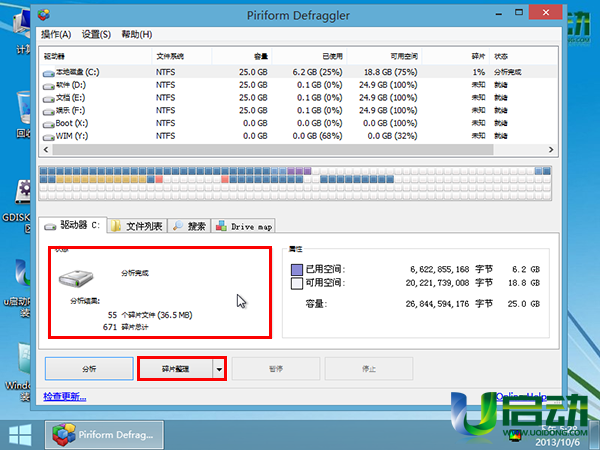Minimize the Defraggler window

499,14
